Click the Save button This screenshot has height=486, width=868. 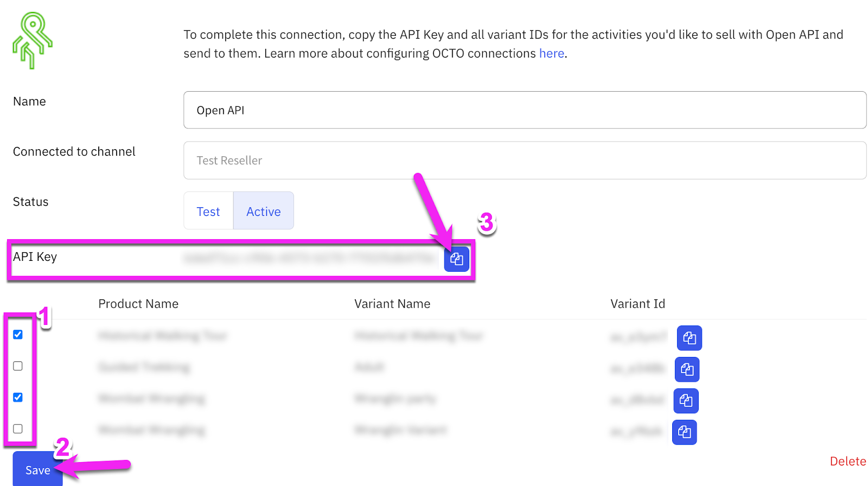pos(37,469)
